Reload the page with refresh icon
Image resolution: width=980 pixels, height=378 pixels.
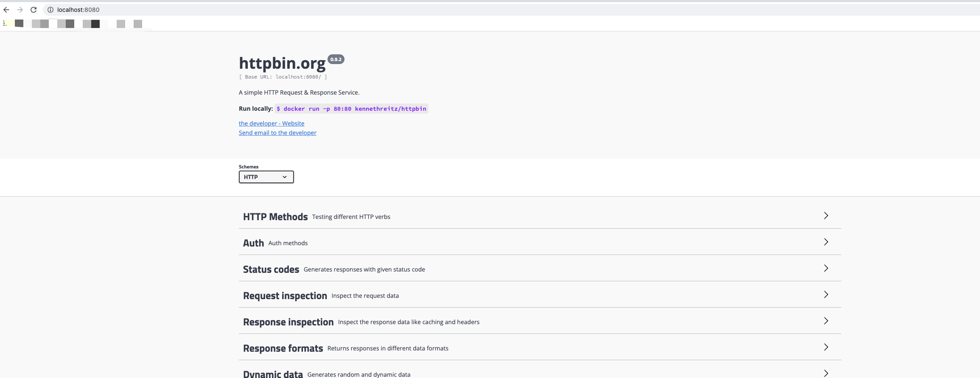tap(34, 10)
